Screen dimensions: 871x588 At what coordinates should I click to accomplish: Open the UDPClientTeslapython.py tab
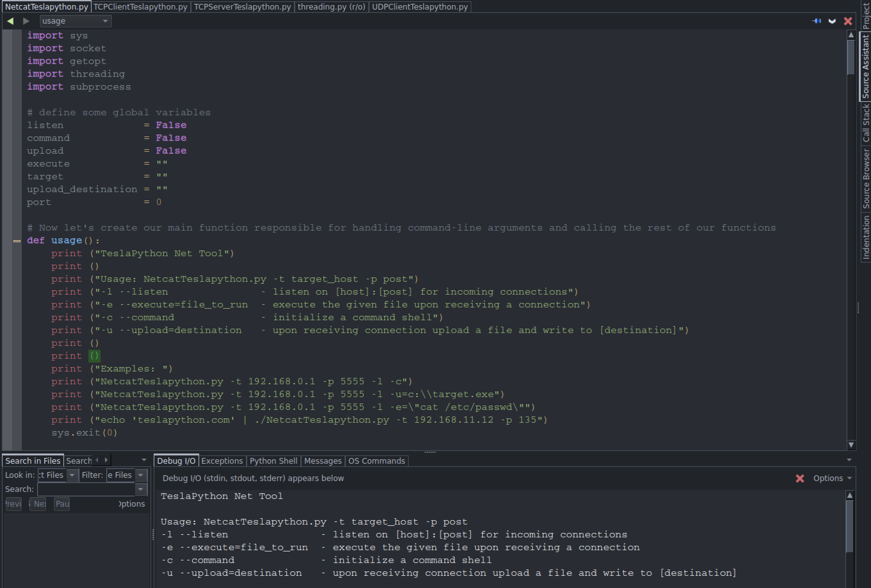point(420,7)
